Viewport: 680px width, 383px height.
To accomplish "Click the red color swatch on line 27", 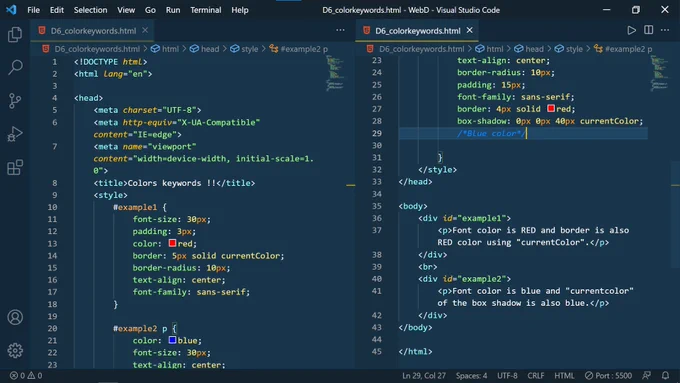I will coord(551,108).
